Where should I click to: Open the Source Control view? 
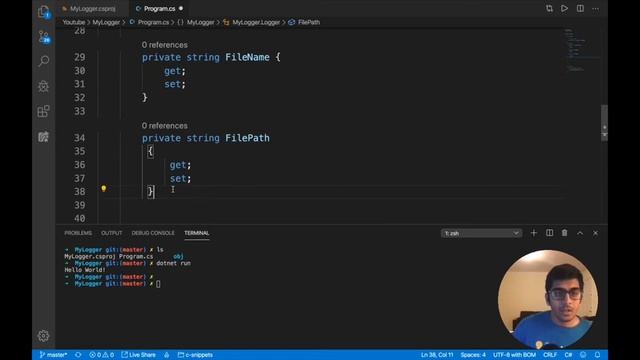coord(43,37)
